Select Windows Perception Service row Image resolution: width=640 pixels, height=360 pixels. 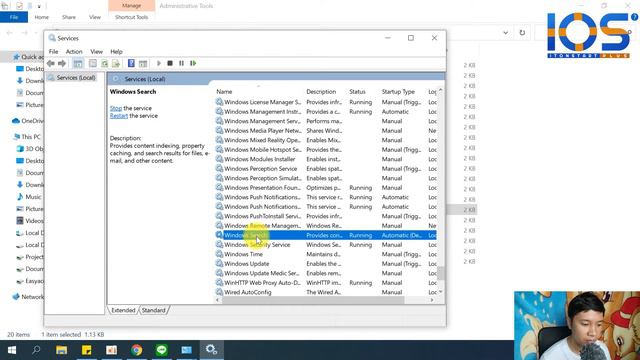[x=326, y=169]
